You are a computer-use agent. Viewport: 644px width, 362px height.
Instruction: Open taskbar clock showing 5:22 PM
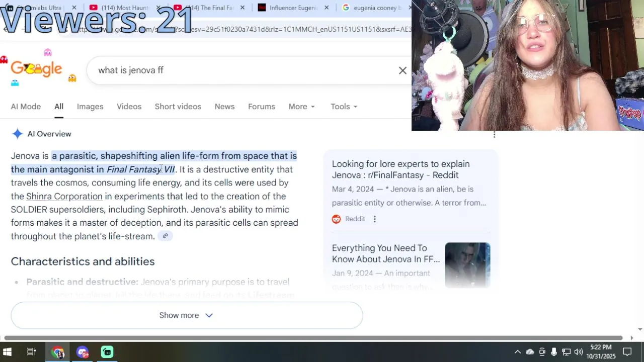[601, 352]
